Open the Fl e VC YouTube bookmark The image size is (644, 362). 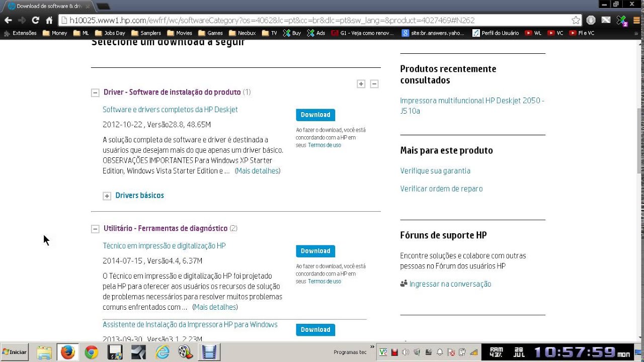(582, 33)
